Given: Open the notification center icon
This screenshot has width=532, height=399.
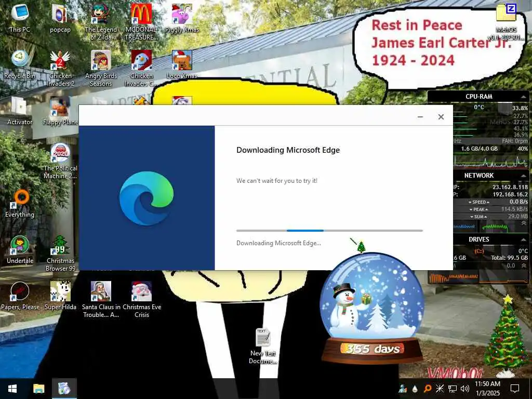Looking at the screenshot, I should pos(515,389).
